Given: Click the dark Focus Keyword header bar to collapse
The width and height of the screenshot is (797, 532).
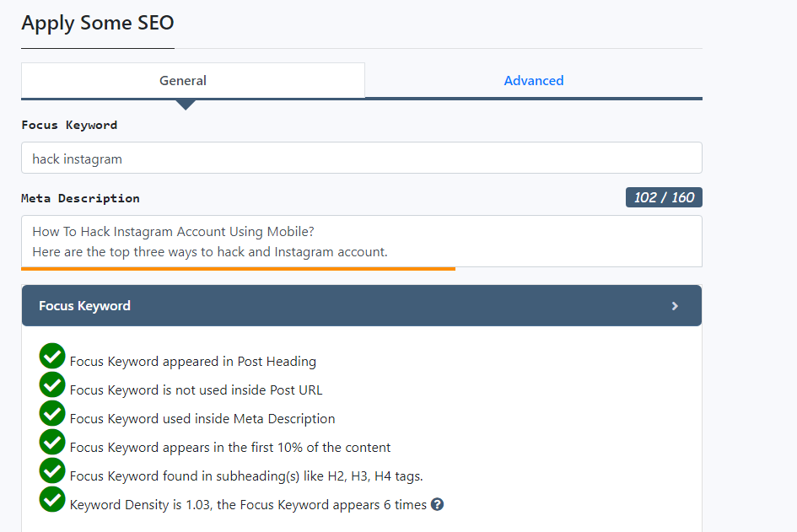Looking at the screenshot, I should [361, 305].
